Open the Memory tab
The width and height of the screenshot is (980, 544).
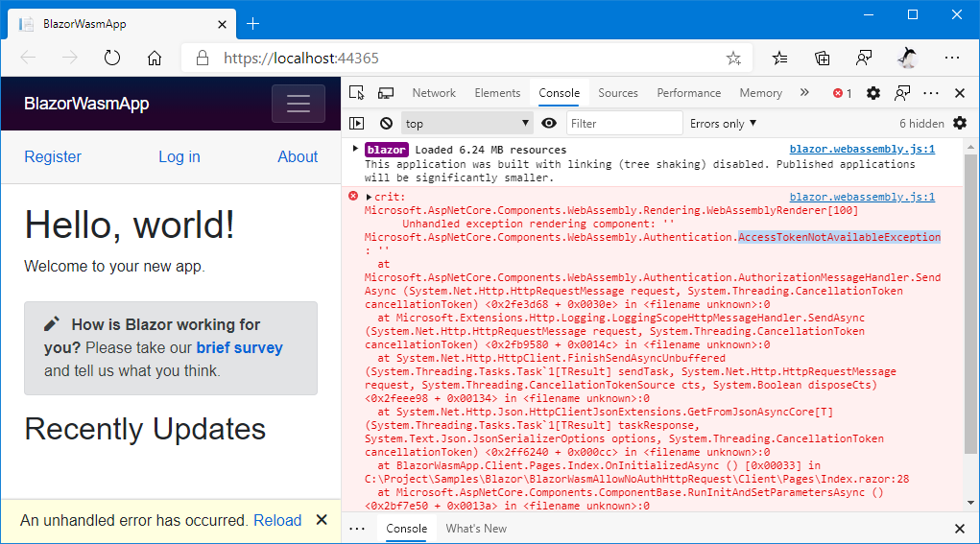tap(760, 93)
